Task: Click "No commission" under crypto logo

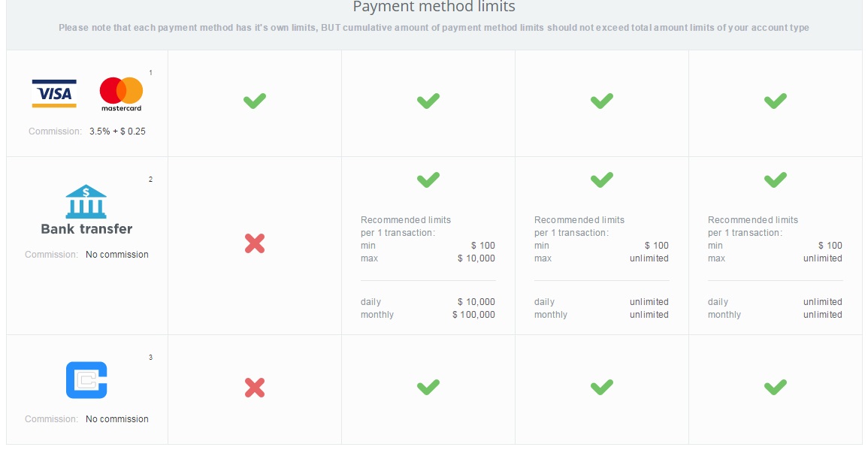Action: 116,419
